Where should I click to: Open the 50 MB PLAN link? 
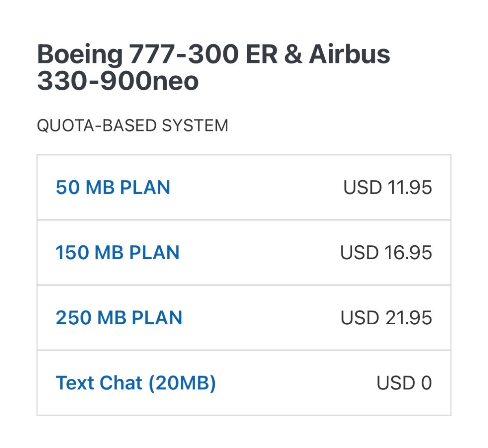pos(113,188)
